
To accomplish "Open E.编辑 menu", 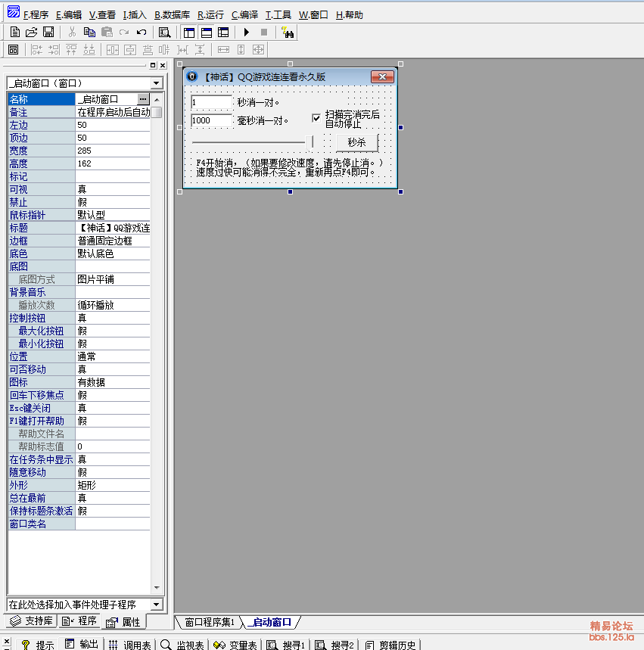I will tap(69, 15).
